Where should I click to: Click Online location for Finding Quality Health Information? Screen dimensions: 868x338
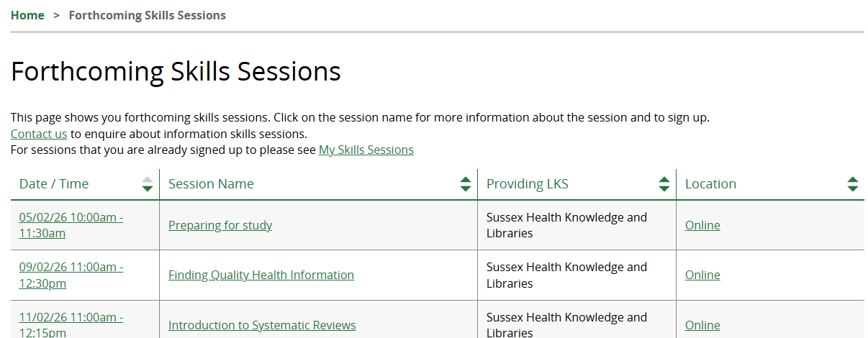click(702, 275)
